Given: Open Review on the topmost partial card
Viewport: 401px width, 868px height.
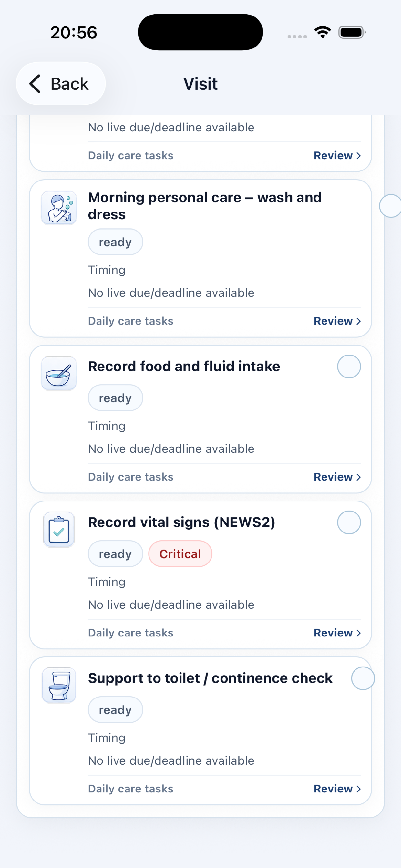Looking at the screenshot, I should (x=337, y=156).
